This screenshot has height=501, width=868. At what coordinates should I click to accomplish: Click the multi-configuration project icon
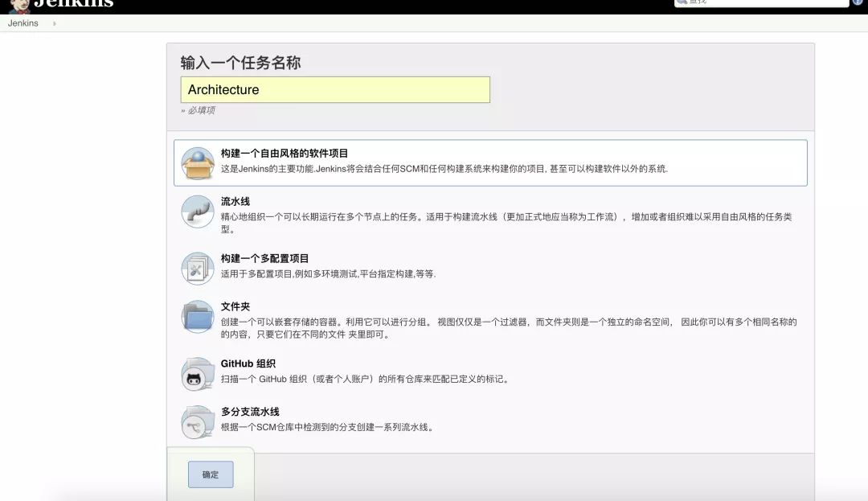198,269
